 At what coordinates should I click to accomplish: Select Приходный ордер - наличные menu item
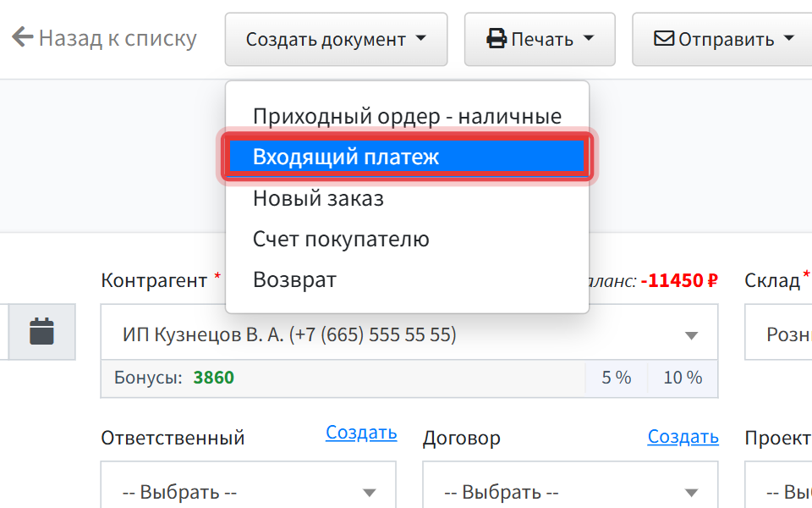click(x=407, y=116)
